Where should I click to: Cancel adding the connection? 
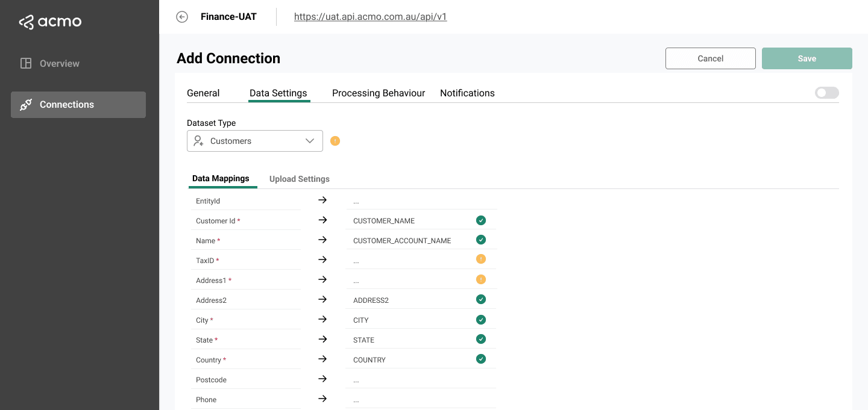click(710, 58)
